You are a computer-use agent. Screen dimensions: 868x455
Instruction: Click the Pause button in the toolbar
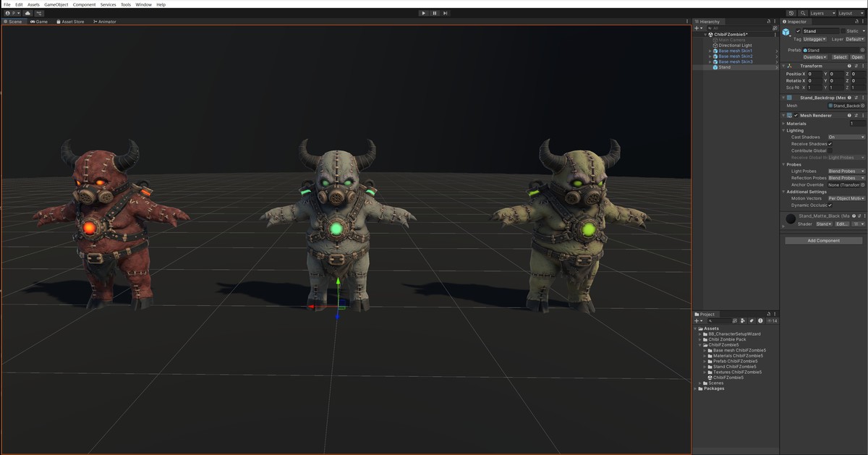(435, 13)
